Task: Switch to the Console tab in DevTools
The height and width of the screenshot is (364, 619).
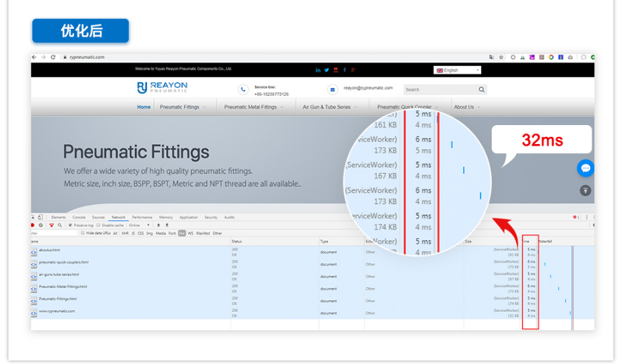Action: pyautogui.click(x=79, y=217)
